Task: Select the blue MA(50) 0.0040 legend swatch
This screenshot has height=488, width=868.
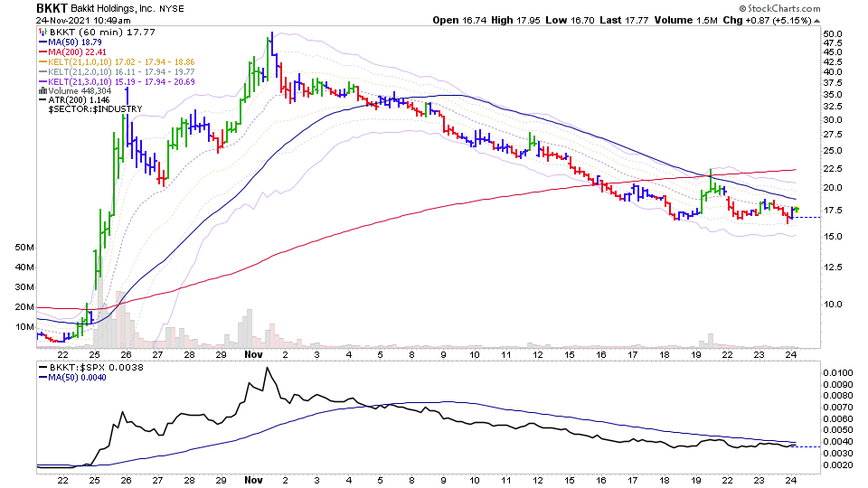Action: point(42,378)
